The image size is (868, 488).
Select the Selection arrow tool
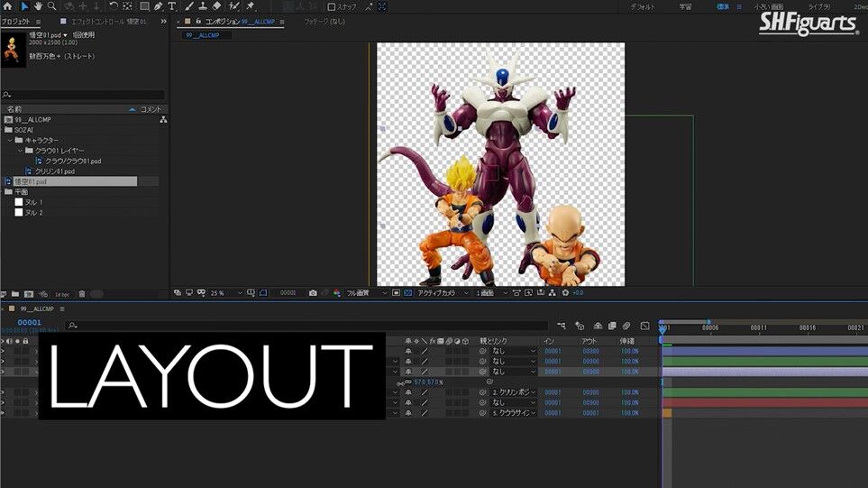pyautogui.click(x=24, y=6)
